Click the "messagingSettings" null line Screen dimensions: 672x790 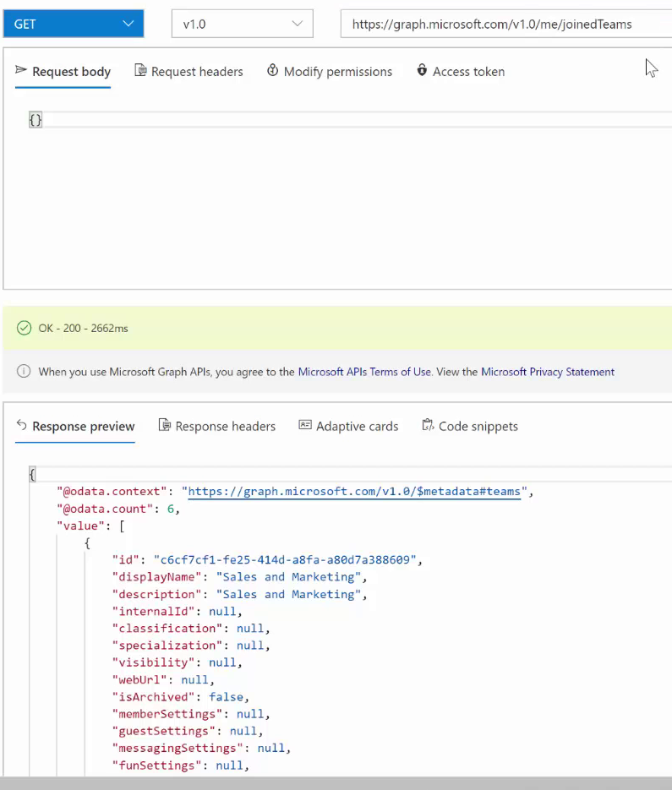pos(202,749)
